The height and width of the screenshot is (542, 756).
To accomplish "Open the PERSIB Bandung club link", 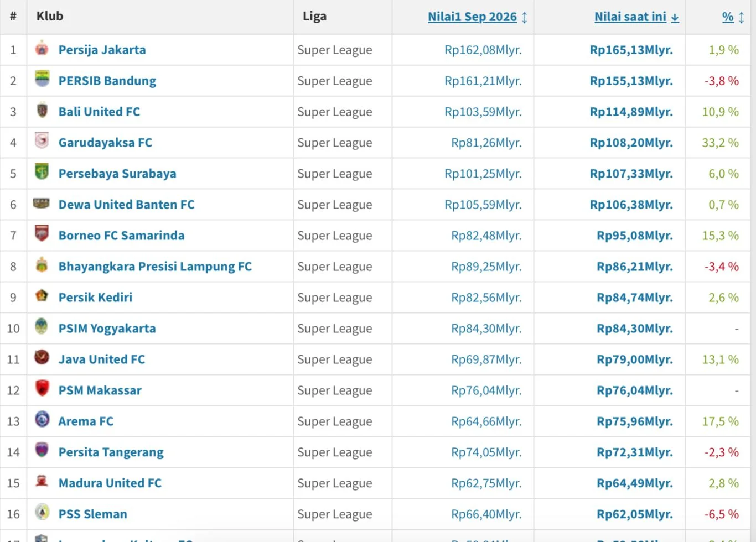I will [107, 81].
